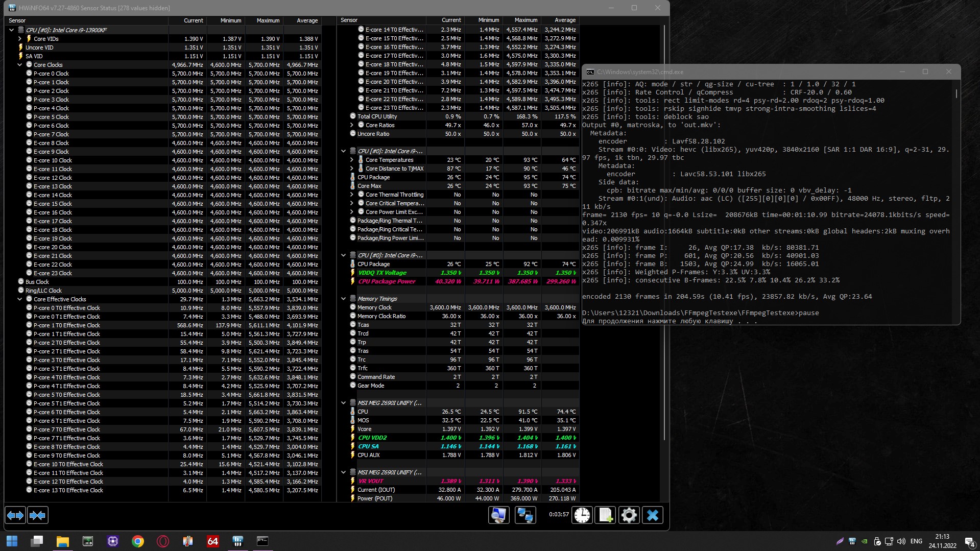Select the Ring/LLC Clock row
This screenshot has height=551, width=980.
click(x=169, y=291)
